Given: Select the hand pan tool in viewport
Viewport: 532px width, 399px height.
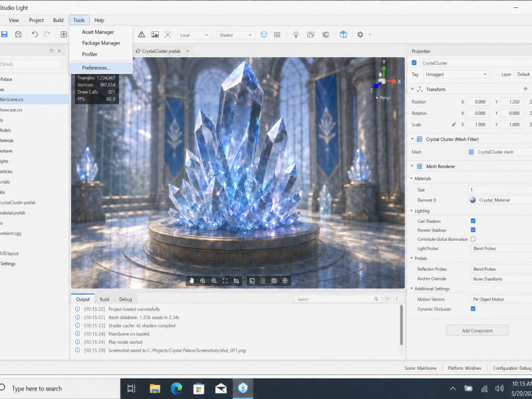Looking at the screenshot, I should pyautogui.click(x=192, y=281).
